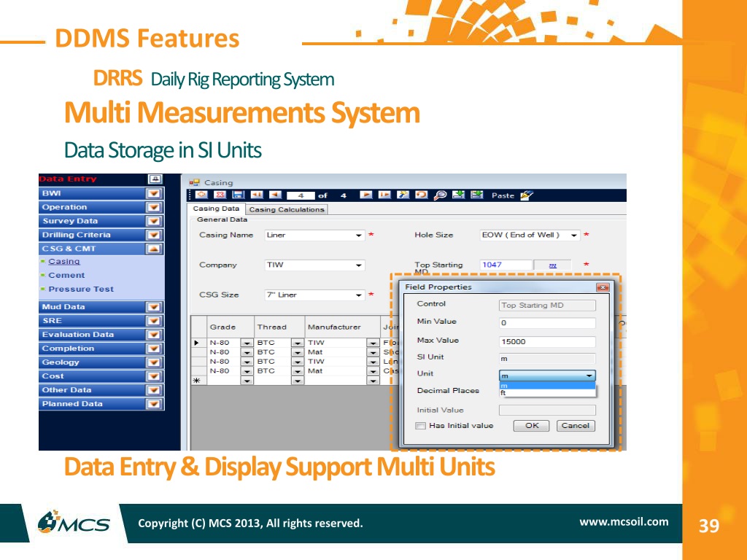Go to next record arrow icon

click(x=366, y=195)
